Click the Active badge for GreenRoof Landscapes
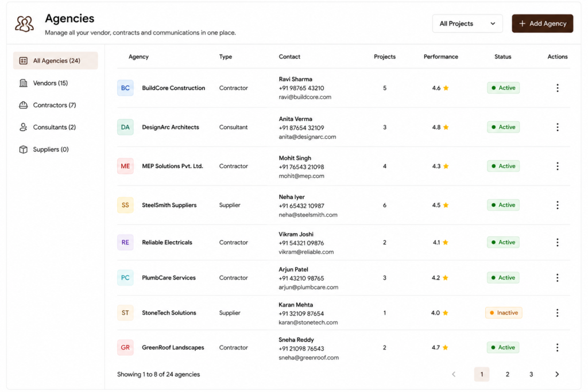This screenshot has height=392, width=588. tap(503, 348)
